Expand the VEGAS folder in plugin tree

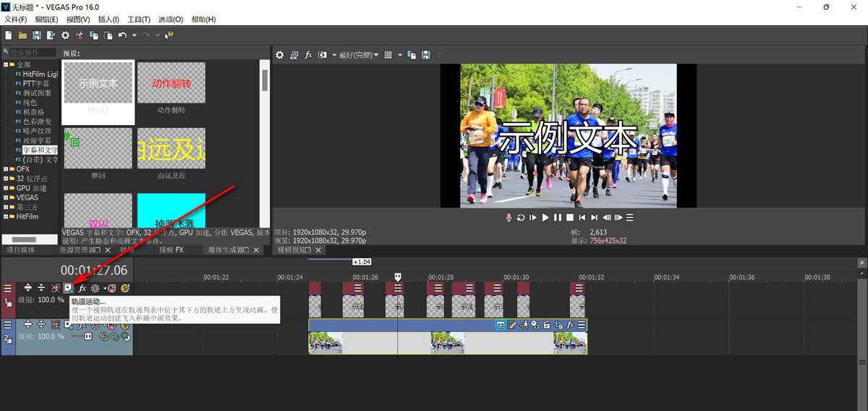click(7, 198)
